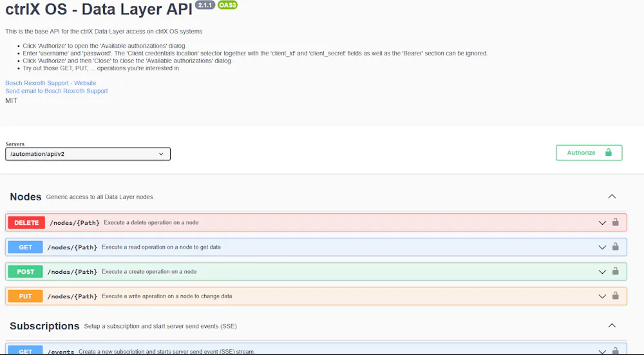The height and width of the screenshot is (355, 644).
Task: Click the 2.1.1 version badge
Action: click(x=205, y=5)
